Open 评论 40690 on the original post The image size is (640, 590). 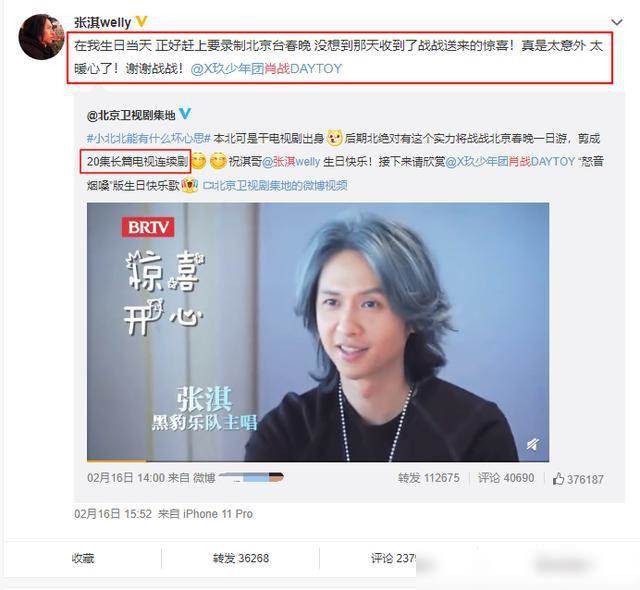(506, 478)
